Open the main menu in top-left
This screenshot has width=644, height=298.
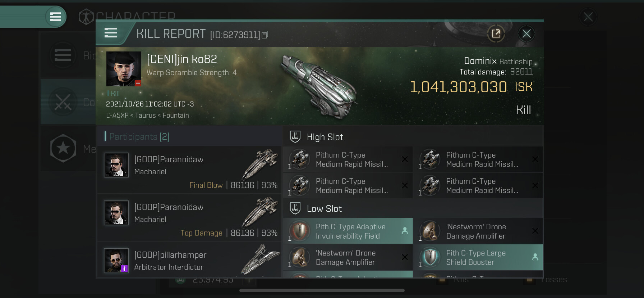click(55, 17)
